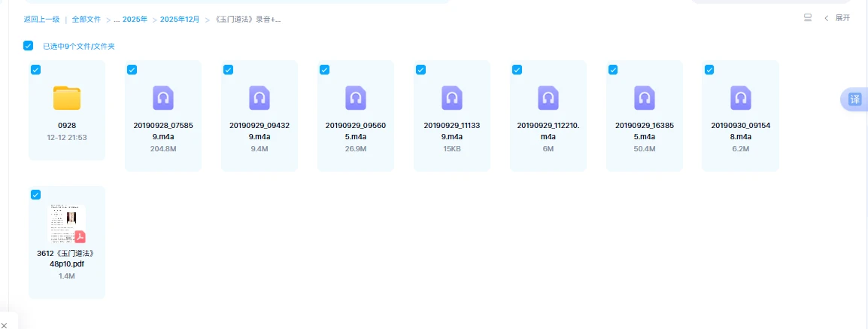Click 返回上一级 to go back

(41, 20)
